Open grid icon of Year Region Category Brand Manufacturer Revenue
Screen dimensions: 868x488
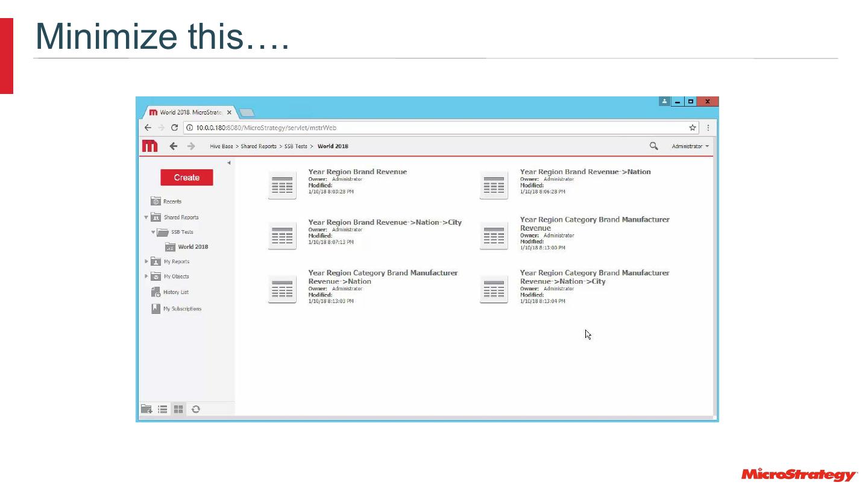click(x=494, y=236)
